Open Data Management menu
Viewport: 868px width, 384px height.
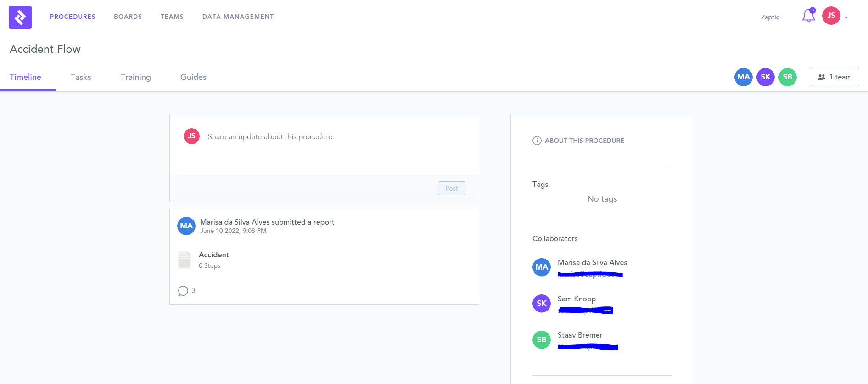(x=238, y=17)
